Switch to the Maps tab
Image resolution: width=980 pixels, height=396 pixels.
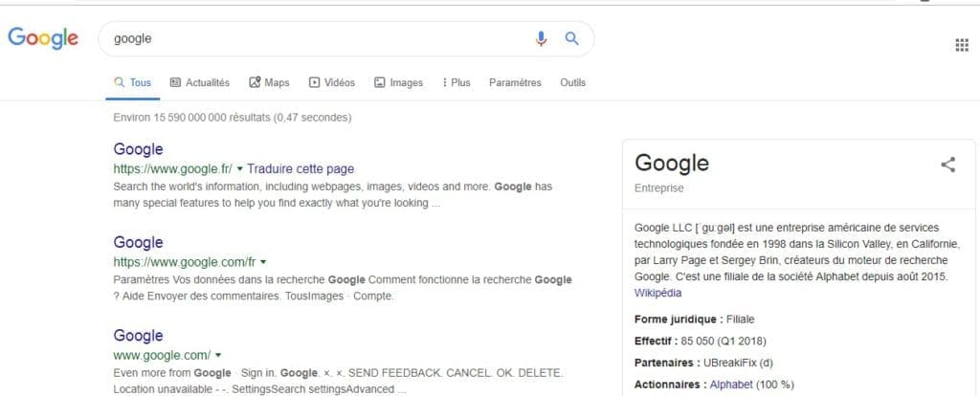(269, 82)
